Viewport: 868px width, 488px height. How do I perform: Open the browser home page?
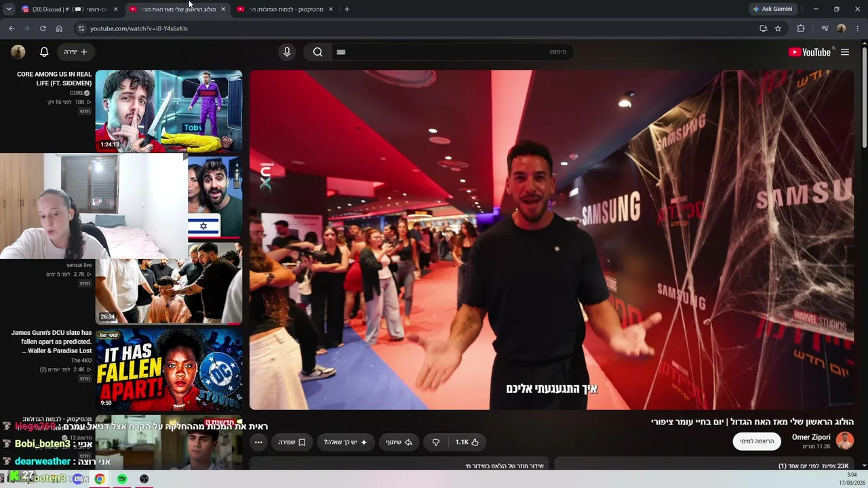coord(59,28)
